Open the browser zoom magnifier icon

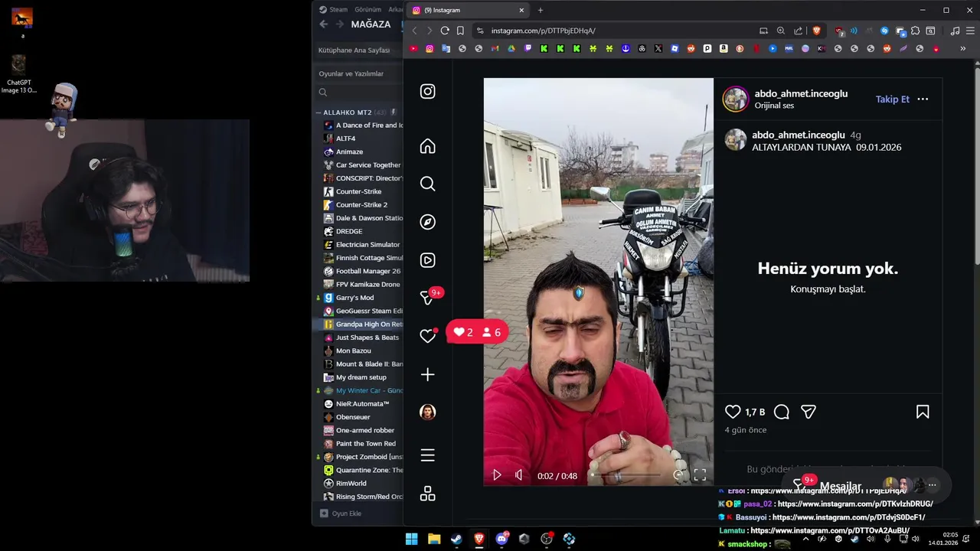click(781, 31)
